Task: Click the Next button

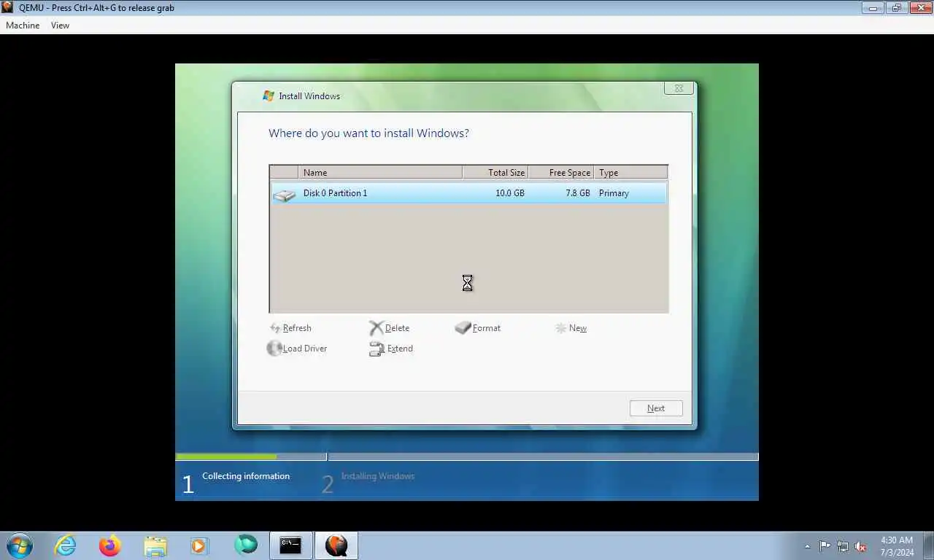Action: 656,408
